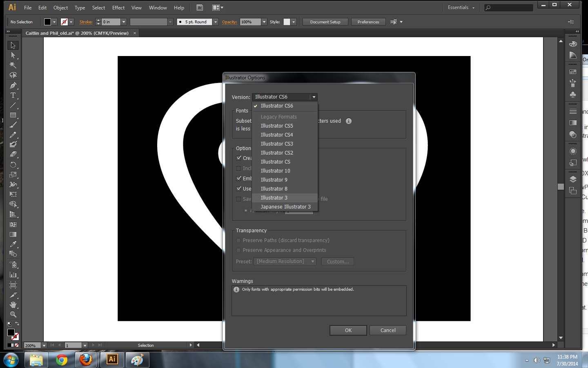This screenshot has width=588, height=368.
Task: Open the Brushes panel icon
Action: tap(573, 83)
